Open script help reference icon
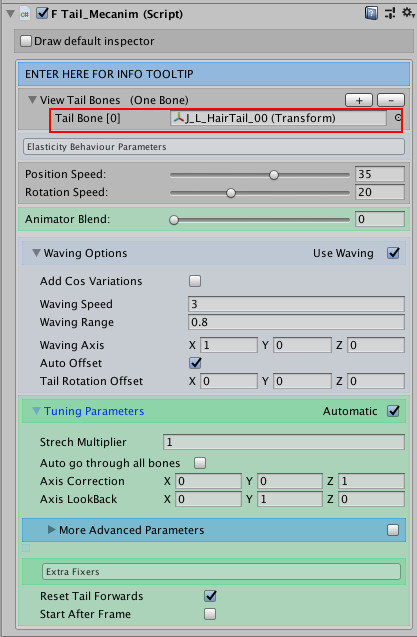 point(371,13)
